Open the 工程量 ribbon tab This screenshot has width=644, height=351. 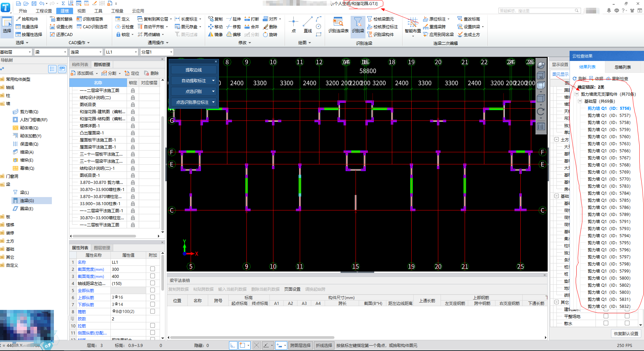[117, 11]
